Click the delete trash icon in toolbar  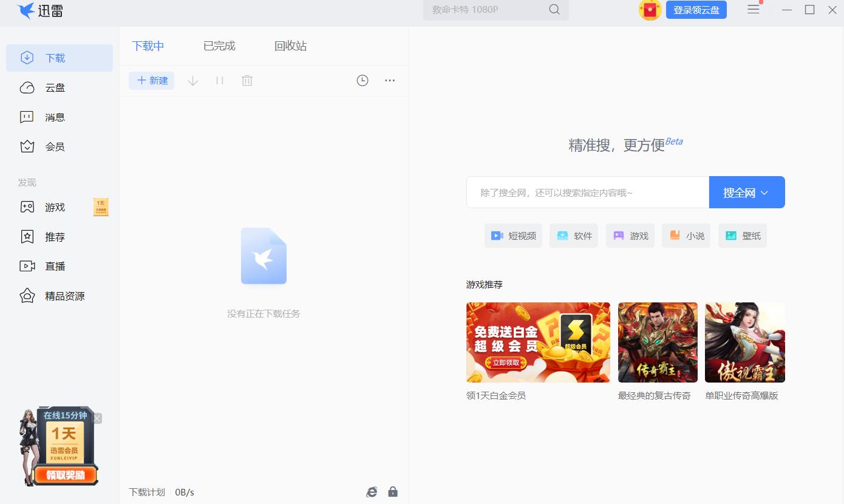click(247, 80)
